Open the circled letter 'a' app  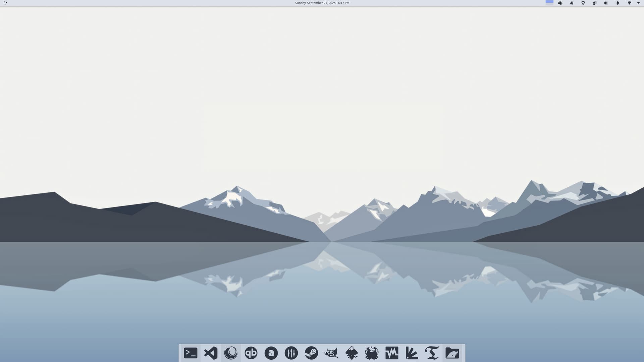pos(271,353)
